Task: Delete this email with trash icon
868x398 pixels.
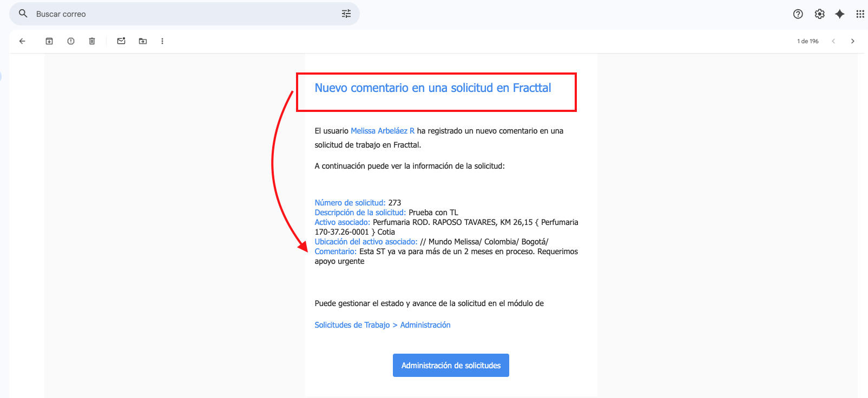Action: click(92, 41)
